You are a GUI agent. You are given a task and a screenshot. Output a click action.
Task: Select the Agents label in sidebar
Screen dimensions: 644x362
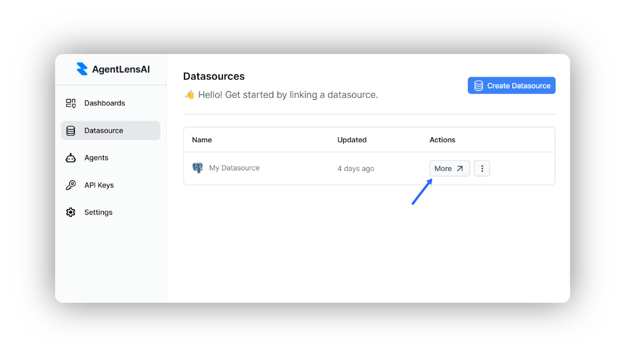[x=96, y=158]
